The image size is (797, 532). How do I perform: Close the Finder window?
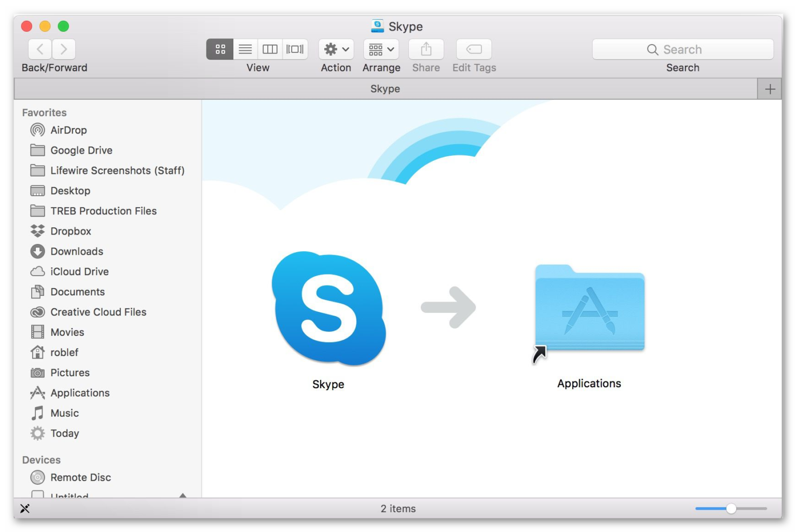pos(26,26)
